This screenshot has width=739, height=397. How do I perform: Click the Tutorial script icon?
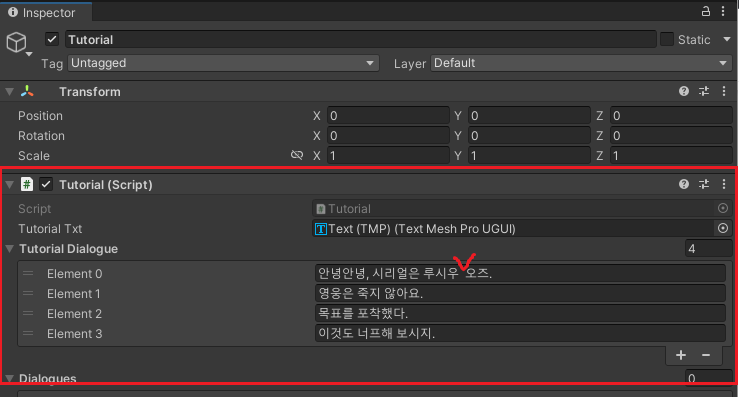pos(27,184)
